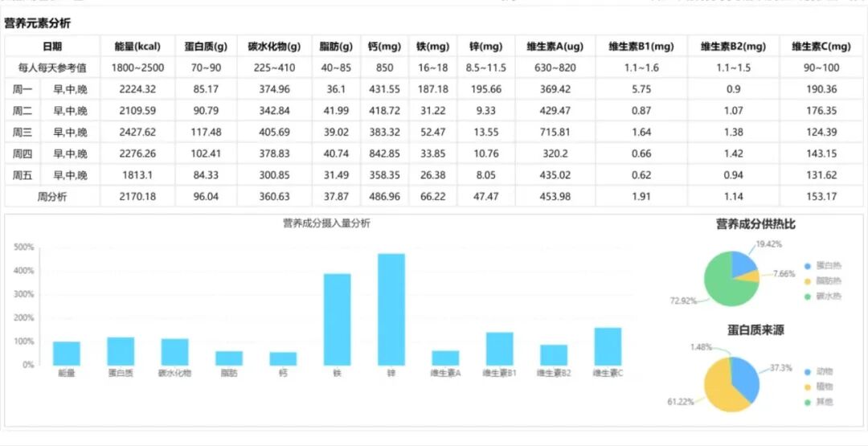The height and width of the screenshot is (446, 868).
Task: Click the 营养成分供热比 pie chart title
Action: (755, 224)
